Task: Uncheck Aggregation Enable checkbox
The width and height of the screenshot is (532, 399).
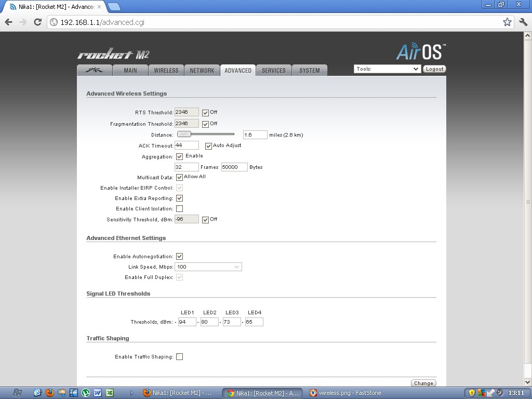Action: [x=179, y=156]
